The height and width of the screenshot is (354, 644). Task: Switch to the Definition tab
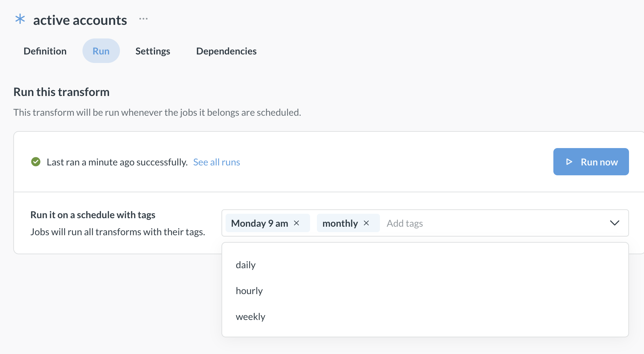(x=45, y=51)
